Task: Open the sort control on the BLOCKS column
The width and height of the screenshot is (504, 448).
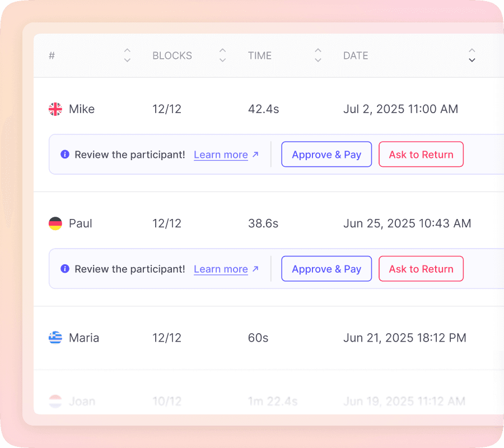Action: tap(222, 55)
